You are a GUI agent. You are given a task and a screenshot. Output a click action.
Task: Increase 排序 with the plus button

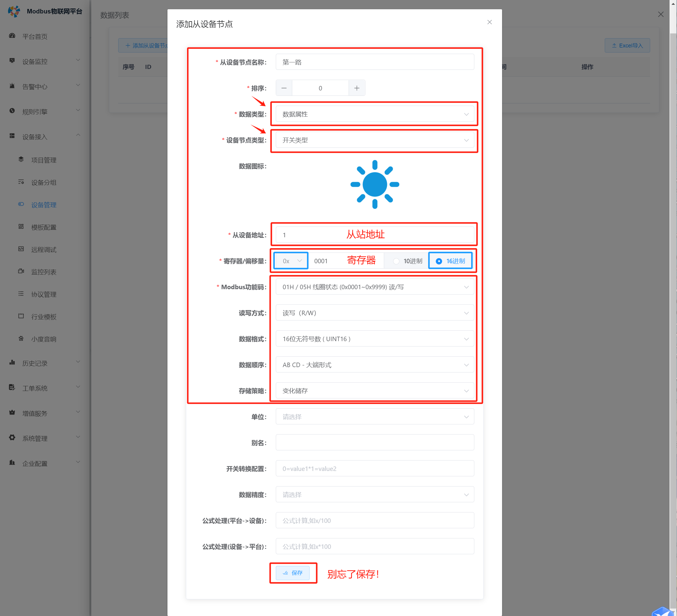[357, 88]
